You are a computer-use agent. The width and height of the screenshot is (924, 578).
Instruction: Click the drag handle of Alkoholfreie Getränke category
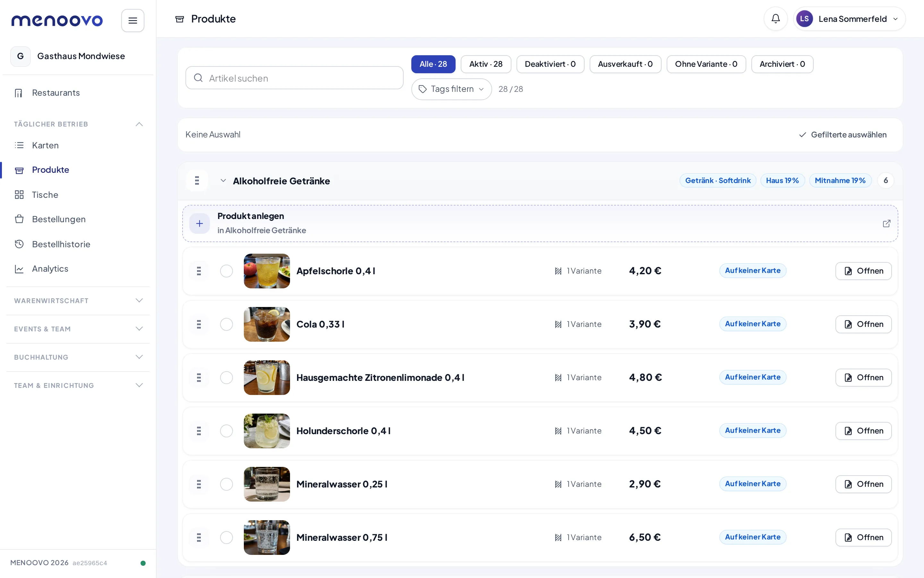pos(197,180)
